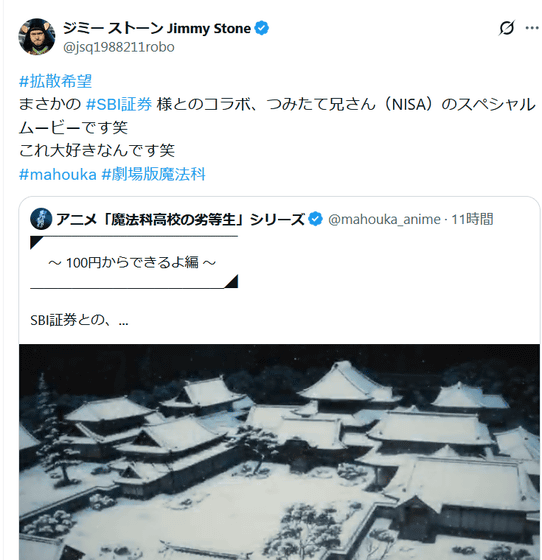Open Jimmy Stone's profile avatar

tap(37, 36)
